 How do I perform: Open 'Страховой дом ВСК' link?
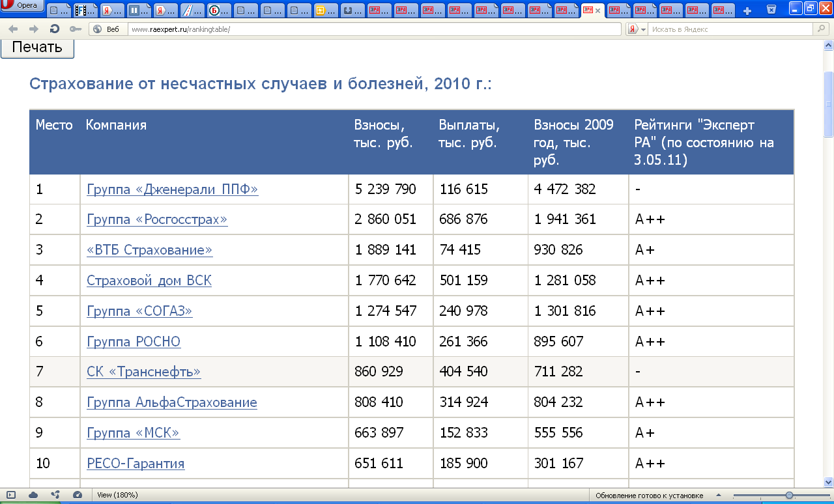(x=149, y=281)
